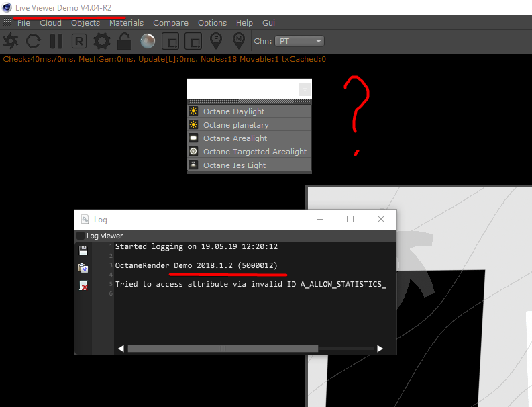Click the orange Check/MeshGen status line

[x=164, y=59]
